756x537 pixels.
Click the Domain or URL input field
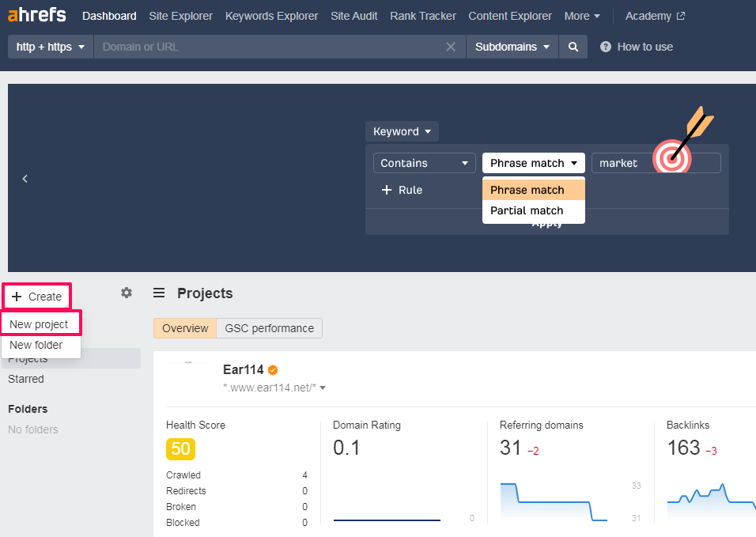coord(269,47)
